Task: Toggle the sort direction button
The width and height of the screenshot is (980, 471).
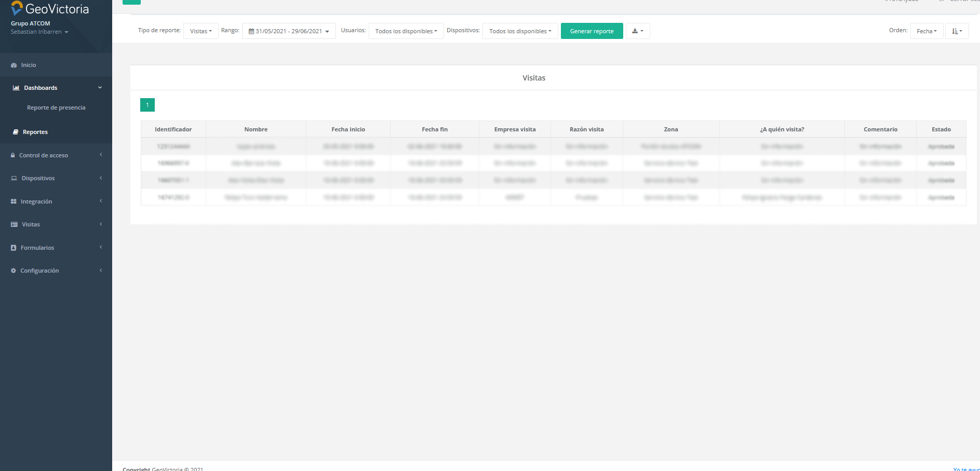Action: 957,31
